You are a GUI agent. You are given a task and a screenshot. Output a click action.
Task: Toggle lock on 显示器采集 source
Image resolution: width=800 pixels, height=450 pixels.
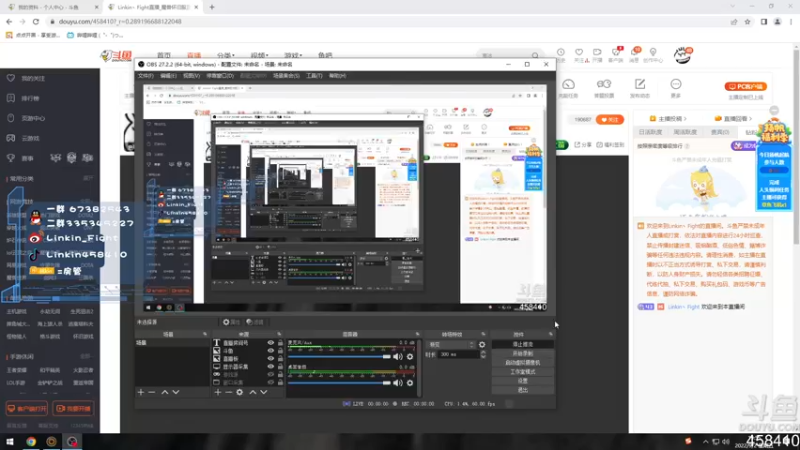280,366
